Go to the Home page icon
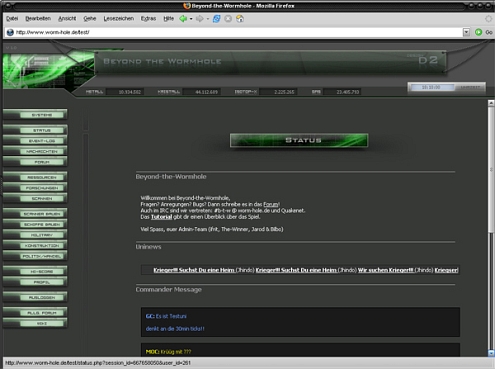The width and height of the screenshot is (495, 369). (x=240, y=19)
